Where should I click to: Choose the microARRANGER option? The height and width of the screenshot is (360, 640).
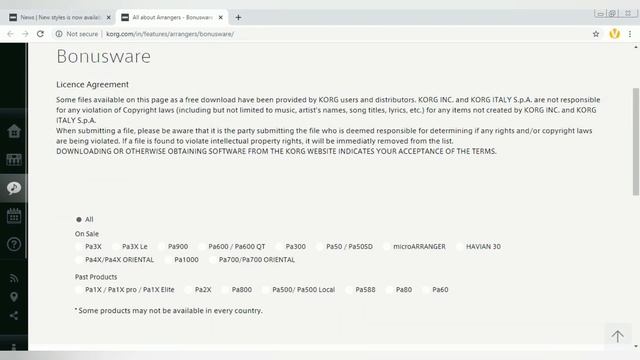click(x=387, y=247)
